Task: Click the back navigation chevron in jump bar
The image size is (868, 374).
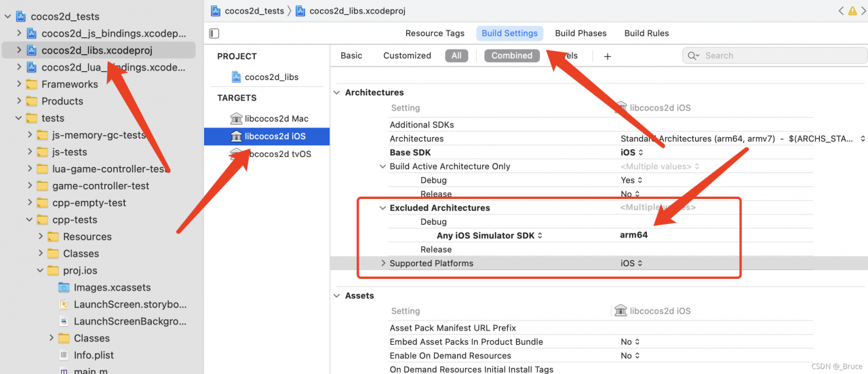Action: [x=841, y=11]
